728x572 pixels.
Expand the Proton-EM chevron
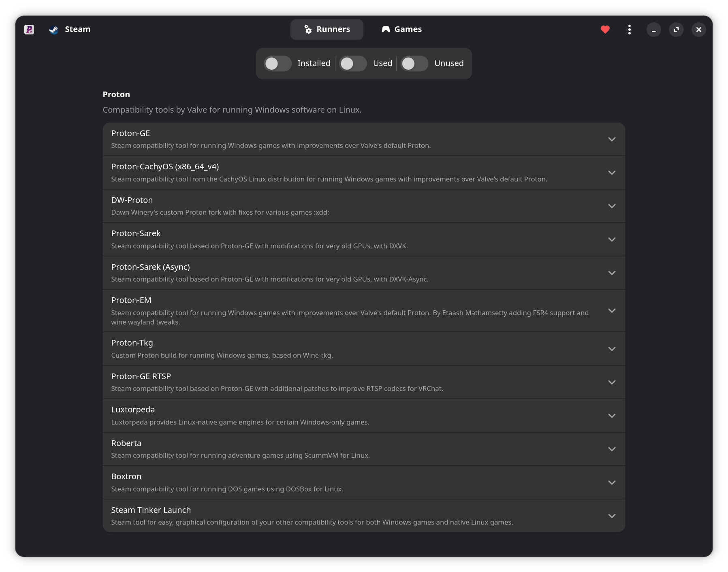click(612, 311)
